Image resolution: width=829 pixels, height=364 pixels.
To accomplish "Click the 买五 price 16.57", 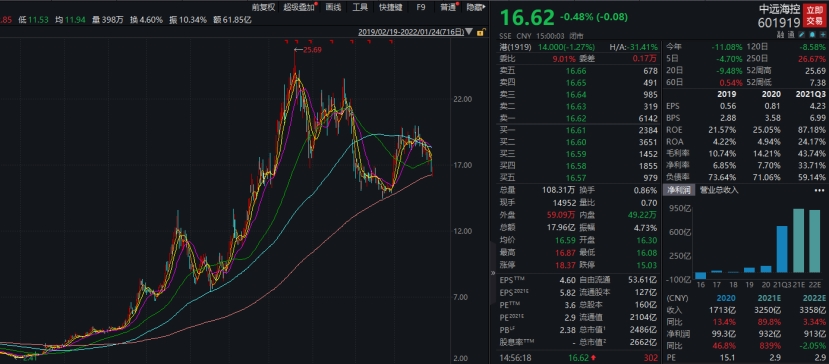I will coord(576,178).
